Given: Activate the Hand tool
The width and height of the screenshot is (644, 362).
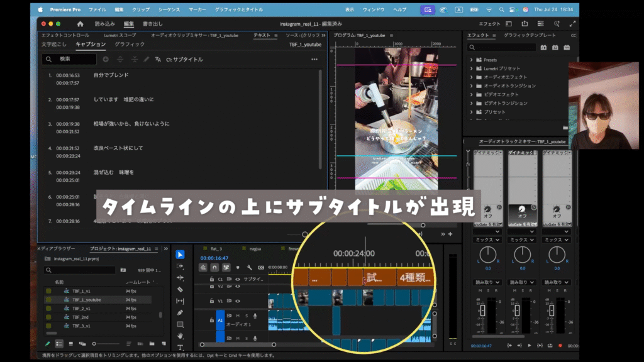Looking at the screenshot, I should coord(180,336).
